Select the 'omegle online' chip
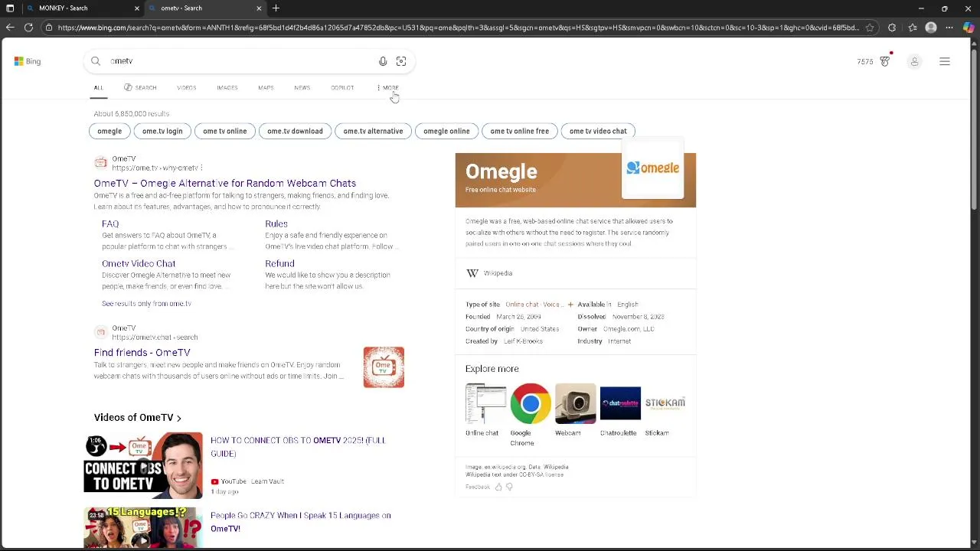 click(446, 131)
